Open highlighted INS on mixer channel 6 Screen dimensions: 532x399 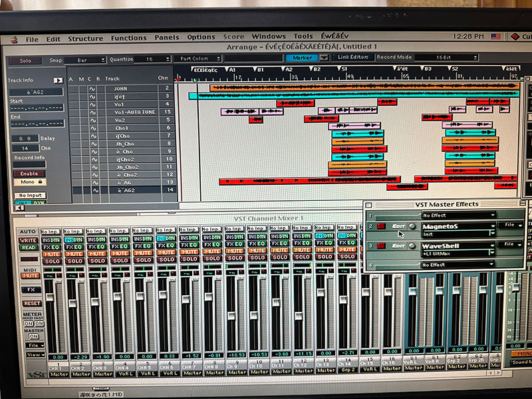click(162, 239)
